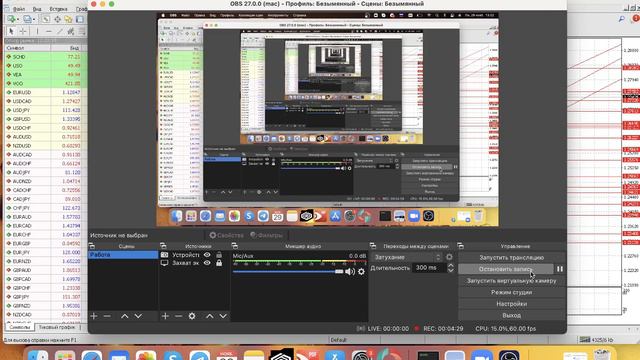Click Фильтры source filters button

[267, 235]
